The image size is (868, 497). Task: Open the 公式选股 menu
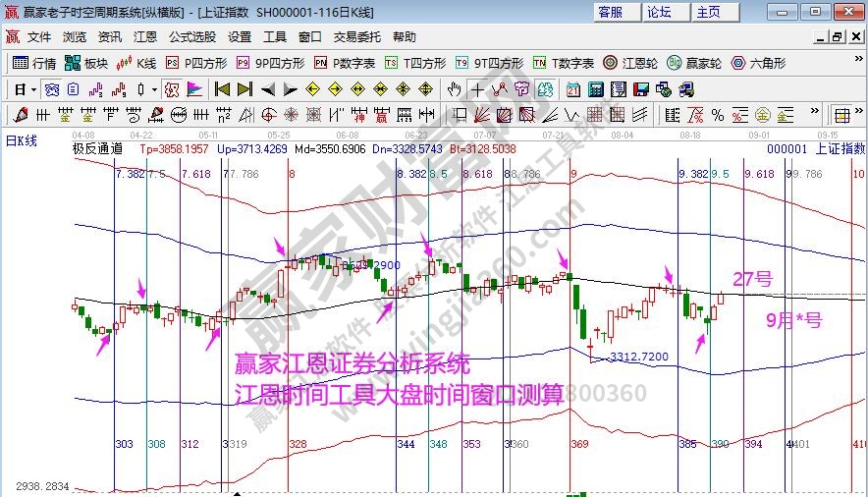[192, 37]
